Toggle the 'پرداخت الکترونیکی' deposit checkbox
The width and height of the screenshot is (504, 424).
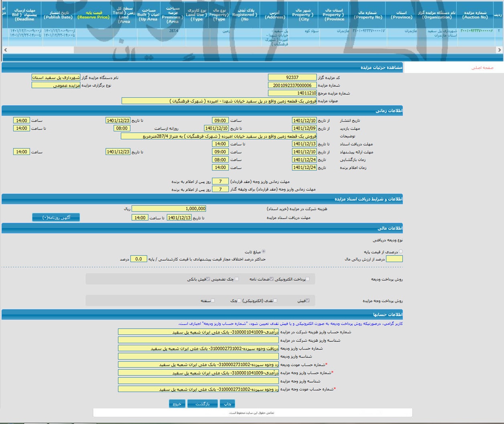[x=308, y=279]
